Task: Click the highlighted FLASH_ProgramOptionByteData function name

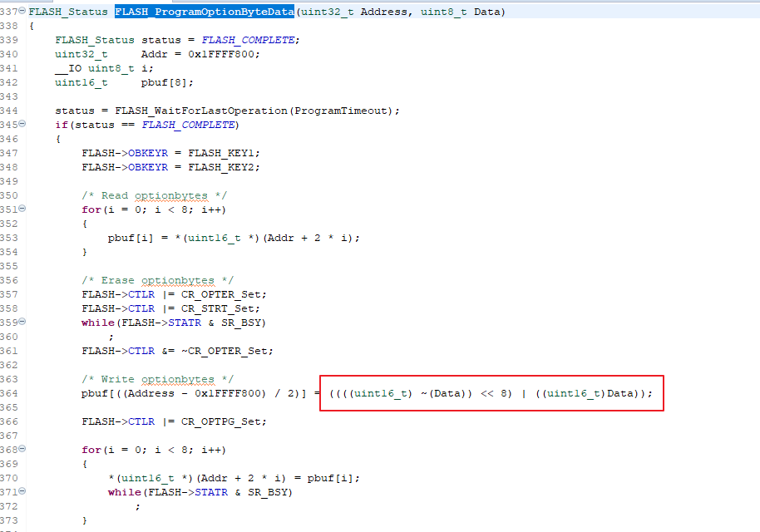Action: [205, 12]
